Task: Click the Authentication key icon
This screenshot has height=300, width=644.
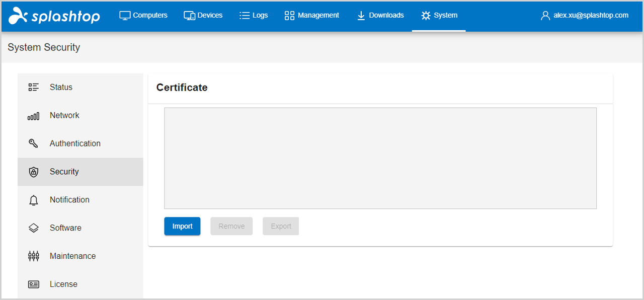Action: pyautogui.click(x=33, y=143)
